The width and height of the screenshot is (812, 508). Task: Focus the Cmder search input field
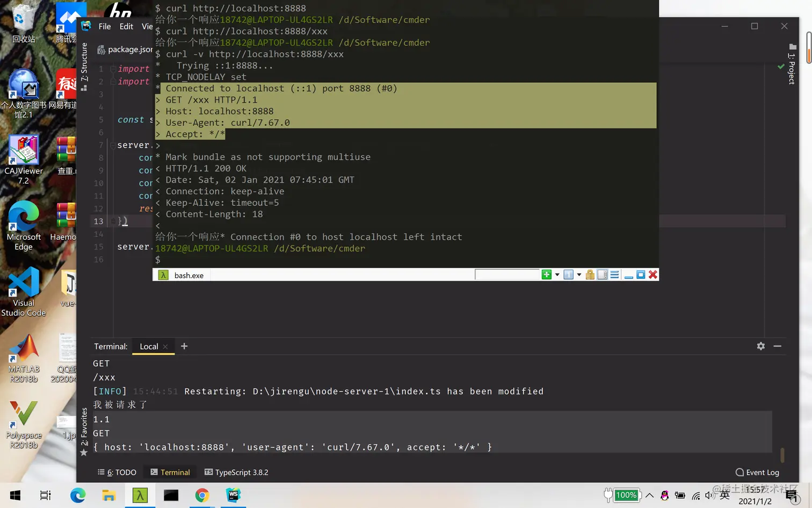[507, 275]
